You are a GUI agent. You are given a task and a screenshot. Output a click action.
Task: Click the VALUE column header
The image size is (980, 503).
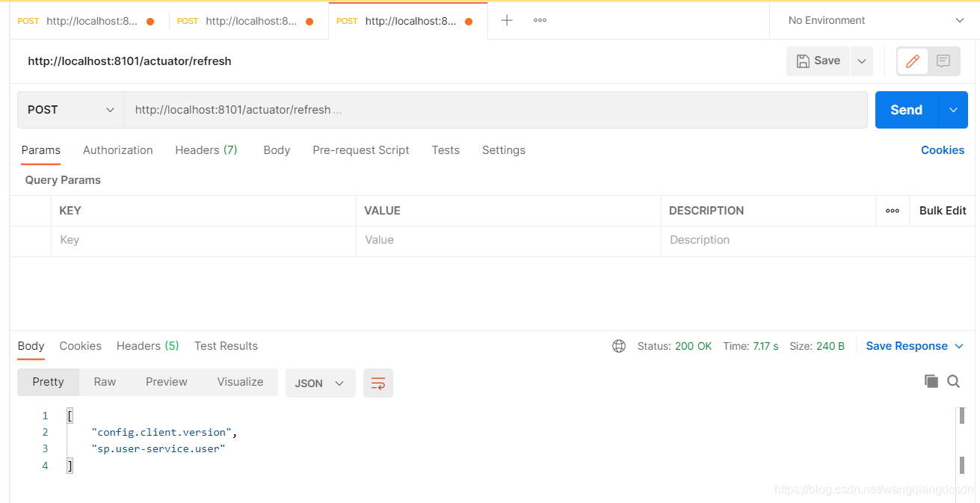[x=382, y=211]
